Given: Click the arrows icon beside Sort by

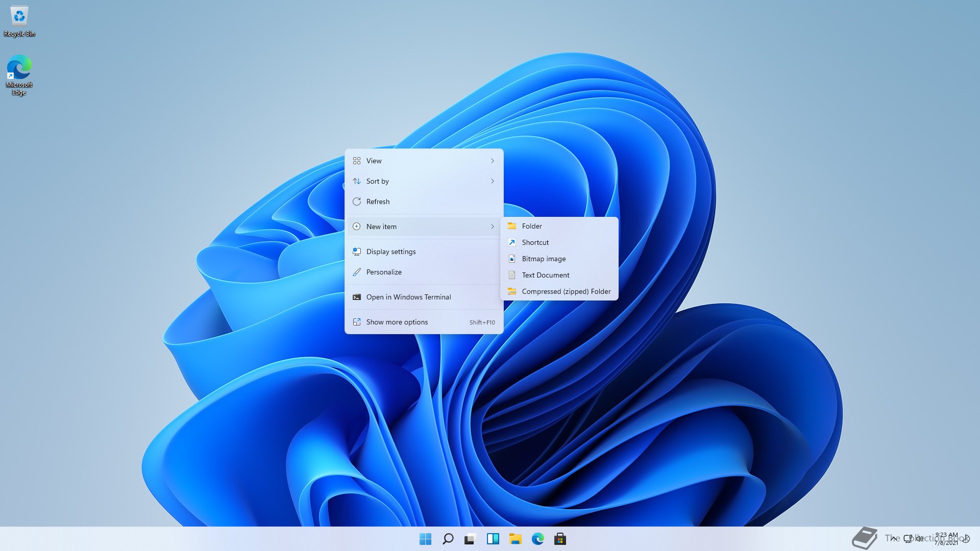Looking at the screenshot, I should (x=357, y=181).
